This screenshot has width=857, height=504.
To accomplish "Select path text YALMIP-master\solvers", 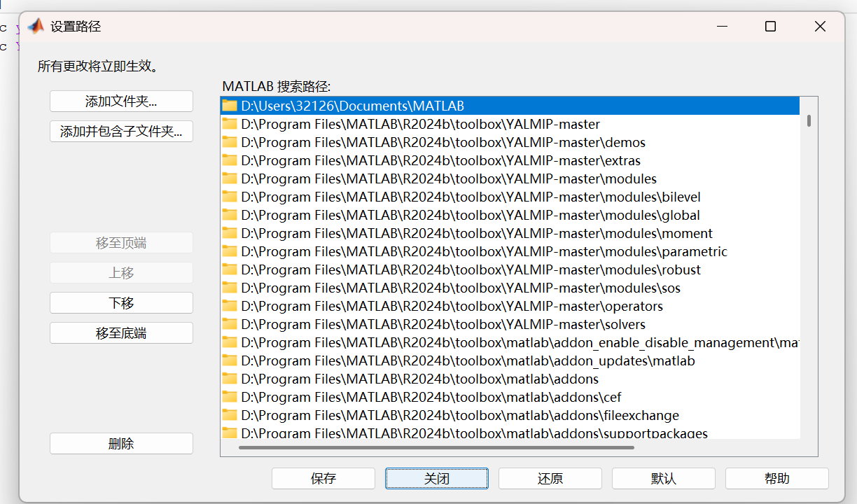I will tap(443, 324).
